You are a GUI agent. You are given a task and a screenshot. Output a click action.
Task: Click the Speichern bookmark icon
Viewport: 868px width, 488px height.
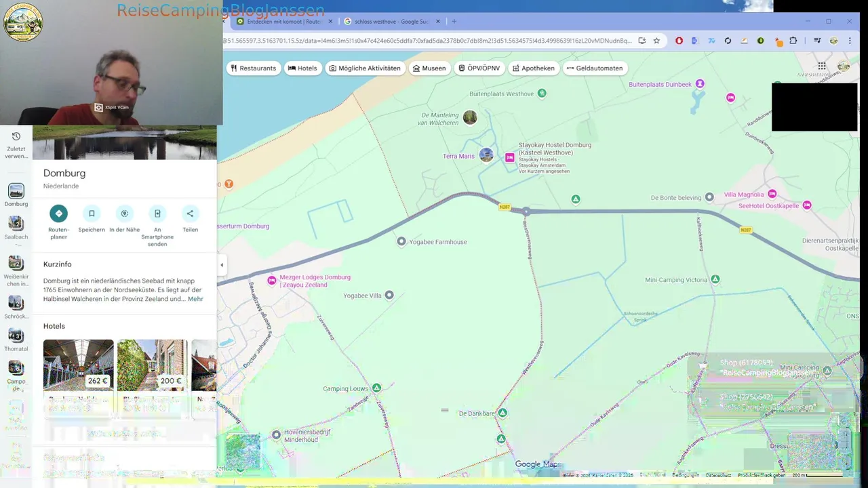coord(92,213)
